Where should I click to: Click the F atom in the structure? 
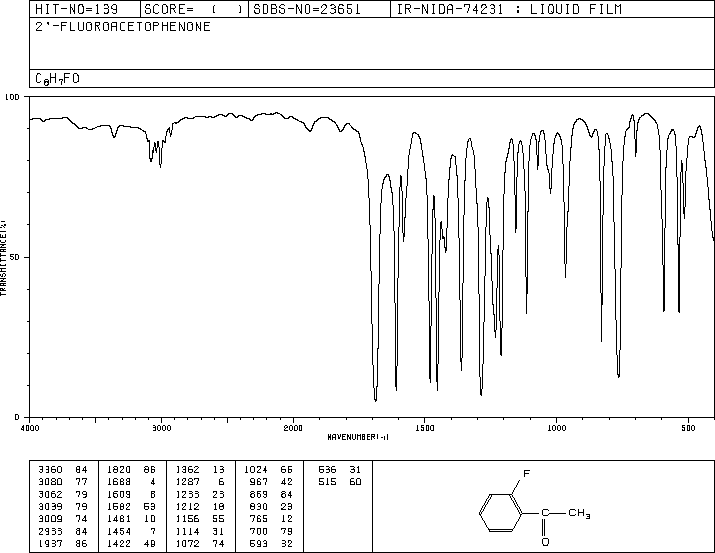(x=527, y=474)
